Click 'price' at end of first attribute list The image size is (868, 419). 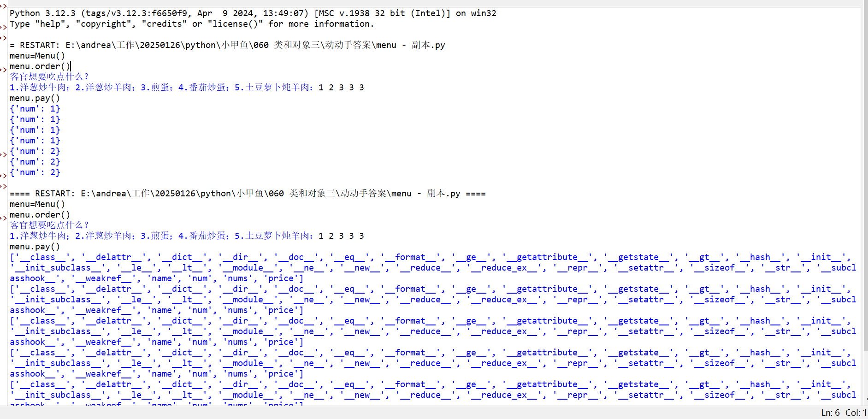281,278
